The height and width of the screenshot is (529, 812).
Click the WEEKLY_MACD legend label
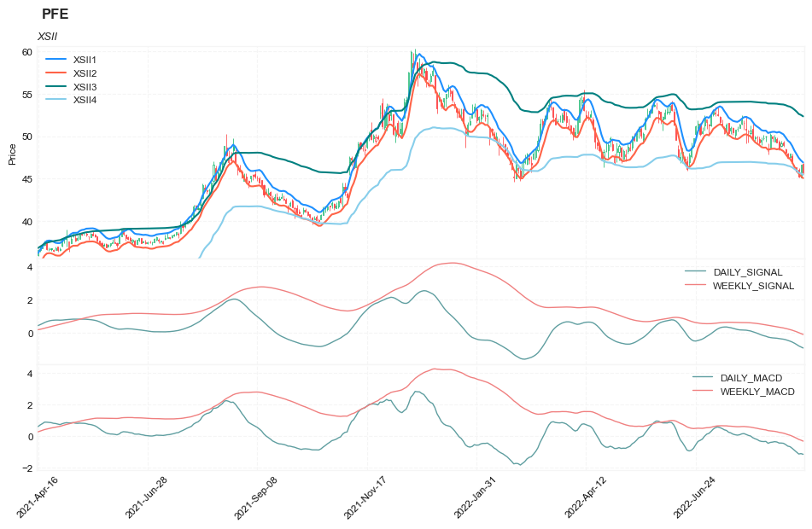pyautogui.click(x=757, y=392)
